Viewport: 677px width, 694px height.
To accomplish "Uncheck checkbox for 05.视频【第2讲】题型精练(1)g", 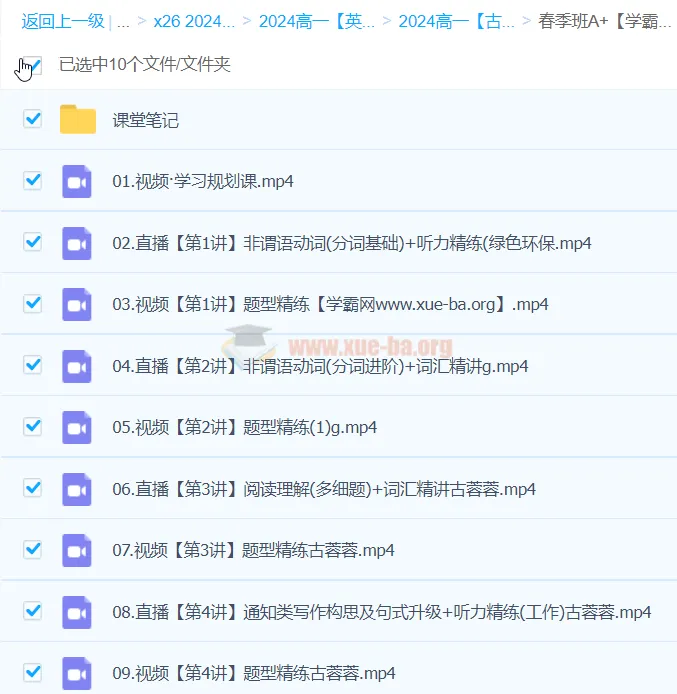I will pyautogui.click(x=32, y=427).
